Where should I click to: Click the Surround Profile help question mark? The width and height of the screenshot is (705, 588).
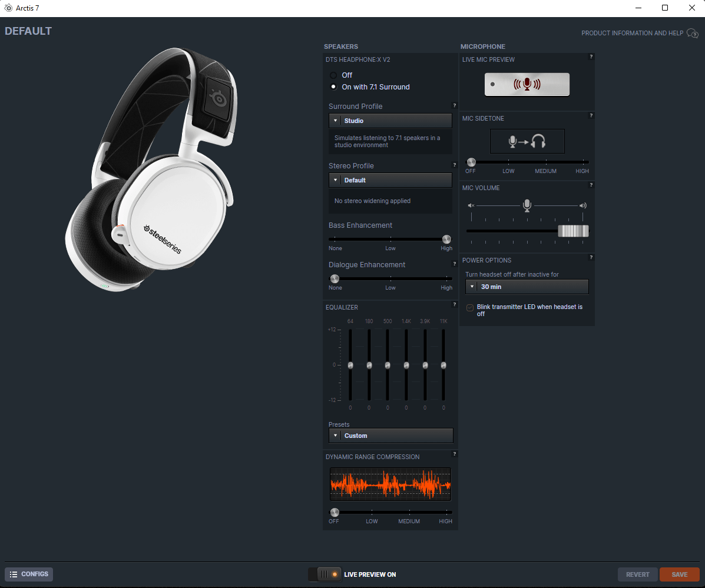tap(455, 105)
